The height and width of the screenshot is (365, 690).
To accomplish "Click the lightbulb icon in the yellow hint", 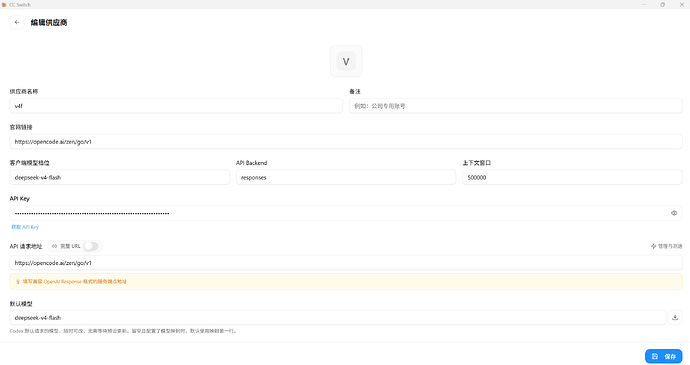I will pos(18,282).
